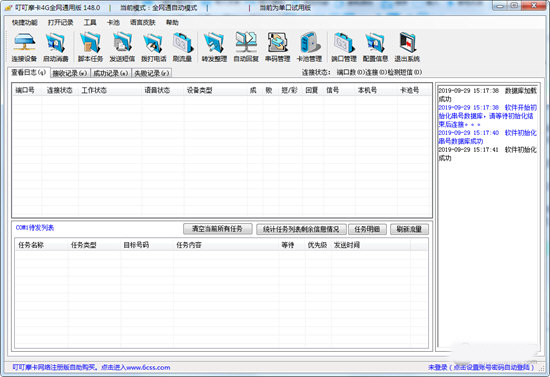Select the blue 15:17:38 软件开始初始化 log entry
The height and width of the screenshot is (377, 550).
(x=487, y=116)
